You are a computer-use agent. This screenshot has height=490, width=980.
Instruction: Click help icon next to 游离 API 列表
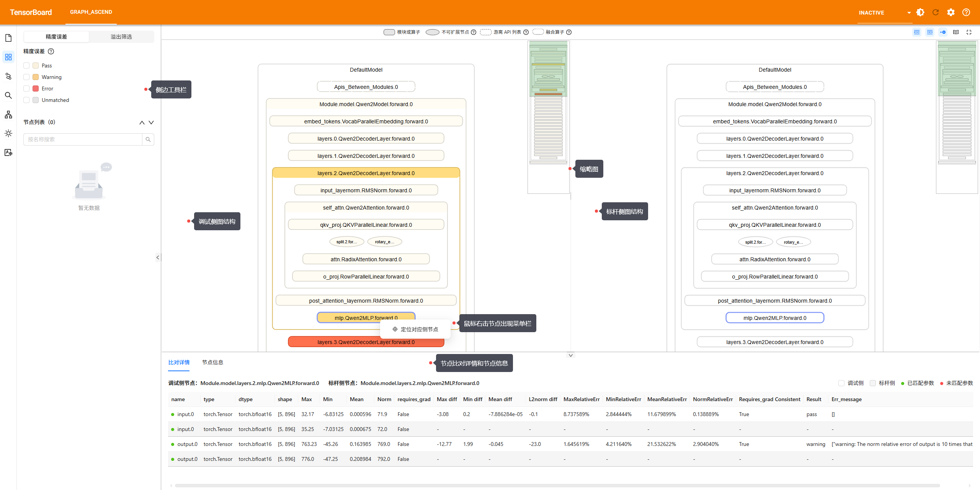pyautogui.click(x=526, y=32)
